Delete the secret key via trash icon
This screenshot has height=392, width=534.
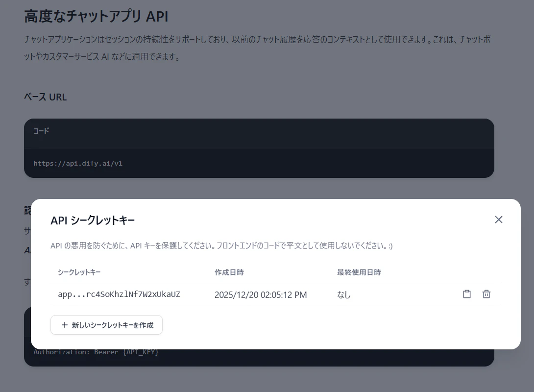(x=486, y=294)
